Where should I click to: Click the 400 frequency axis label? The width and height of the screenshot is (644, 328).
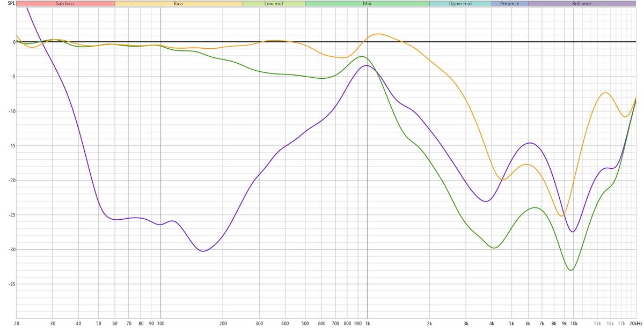(x=285, y=324)
